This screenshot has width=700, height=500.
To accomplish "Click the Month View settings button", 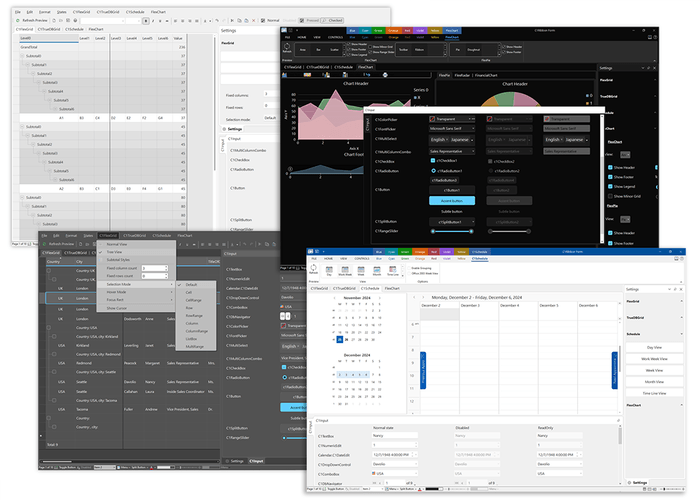I will tap(653, 381).
